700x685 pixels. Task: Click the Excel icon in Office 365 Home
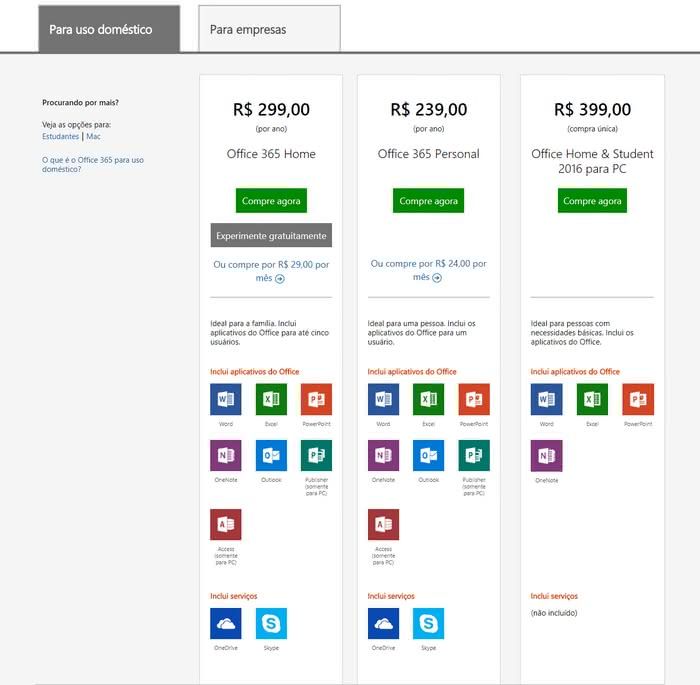click(x=271, y=399)
